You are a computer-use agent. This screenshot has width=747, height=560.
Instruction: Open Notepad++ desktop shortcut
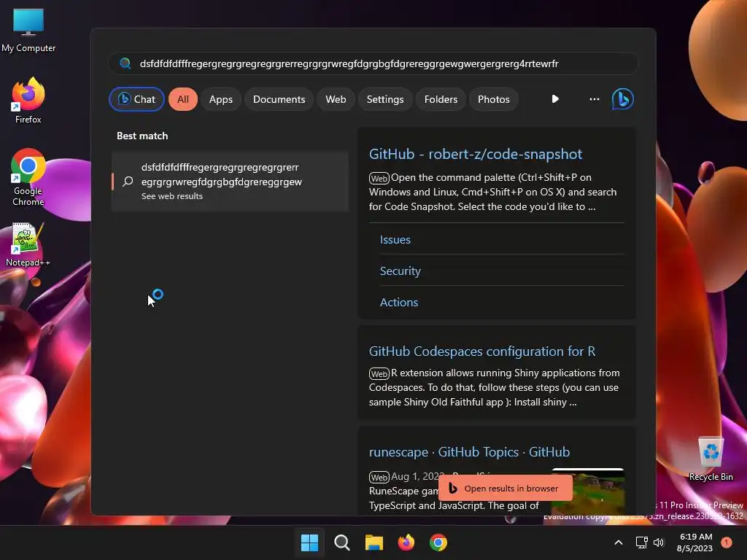point(28,245)
